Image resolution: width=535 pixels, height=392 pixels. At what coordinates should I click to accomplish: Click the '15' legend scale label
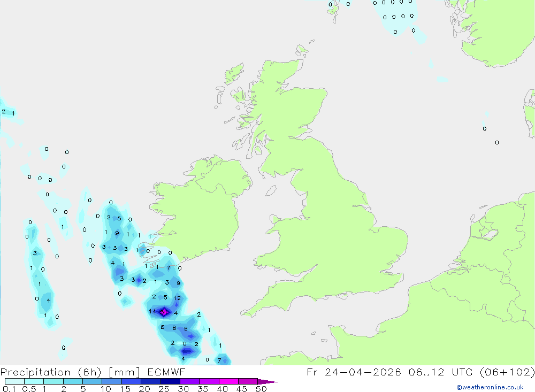pyautogui.click(x=125, y=389)
